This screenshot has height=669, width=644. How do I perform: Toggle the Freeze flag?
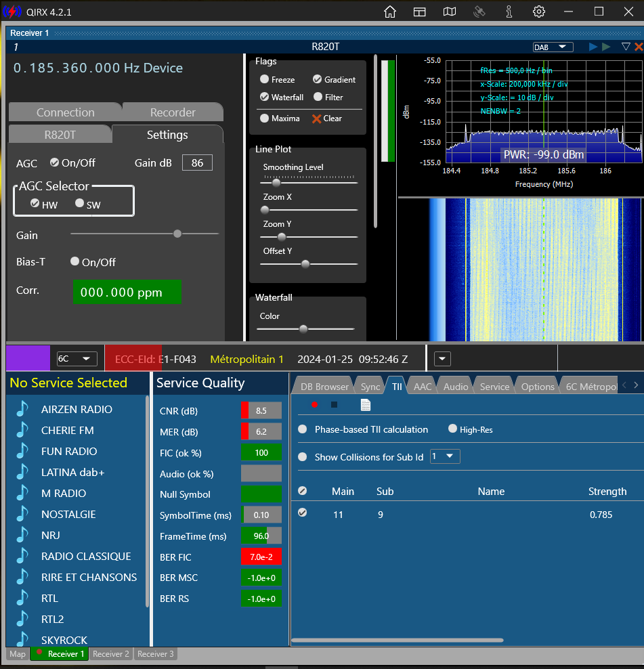pos(264,79)
